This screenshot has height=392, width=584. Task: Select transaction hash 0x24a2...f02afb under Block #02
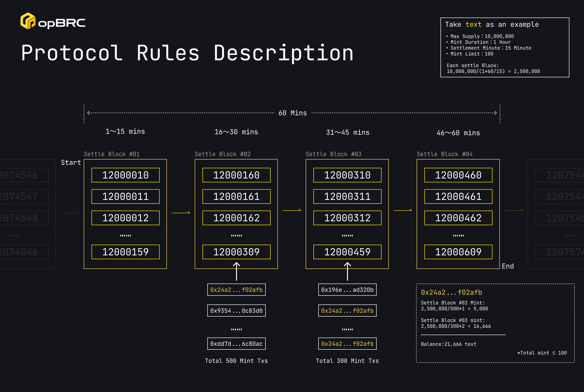pyautogui.click(x=236, y=290)
